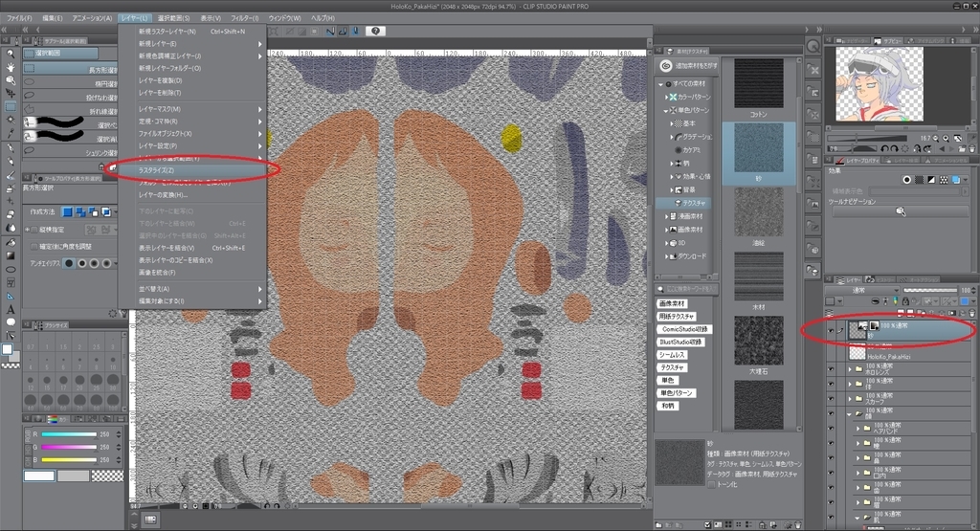This screenshot has width=980, height=531.
Task: Toggle visibility of the 体 folder
Action: (x=831, y=384)
